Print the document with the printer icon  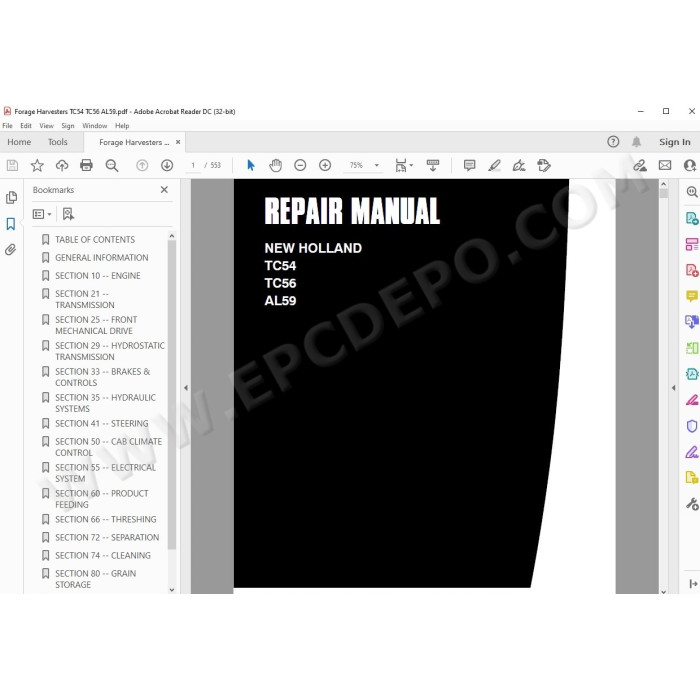click(x=86, y=166)
